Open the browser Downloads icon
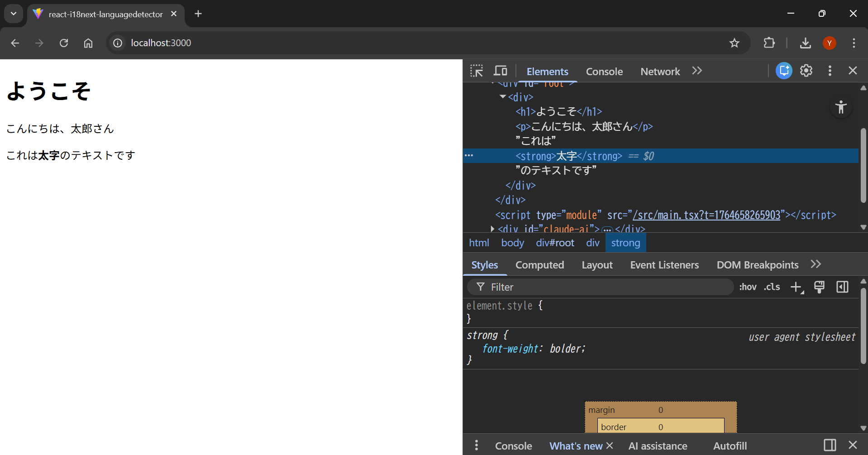This screenshot has height=455, width=868. [x=805, y=43]
